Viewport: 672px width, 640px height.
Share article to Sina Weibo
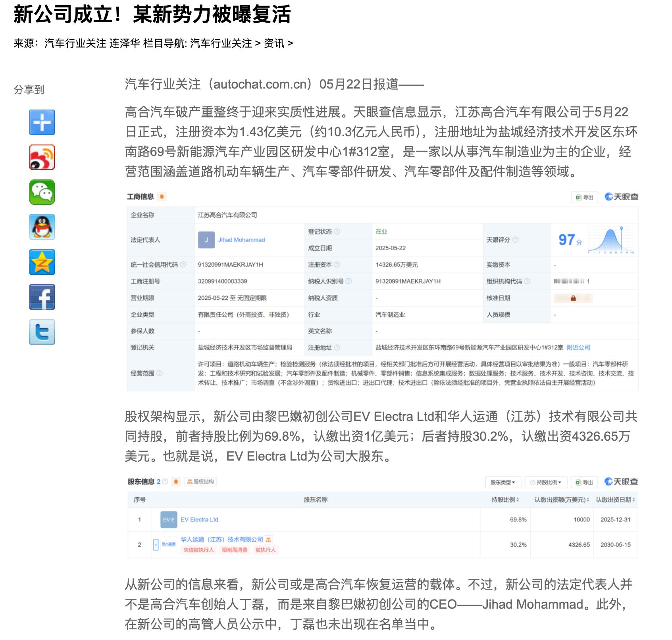(42, 157)
